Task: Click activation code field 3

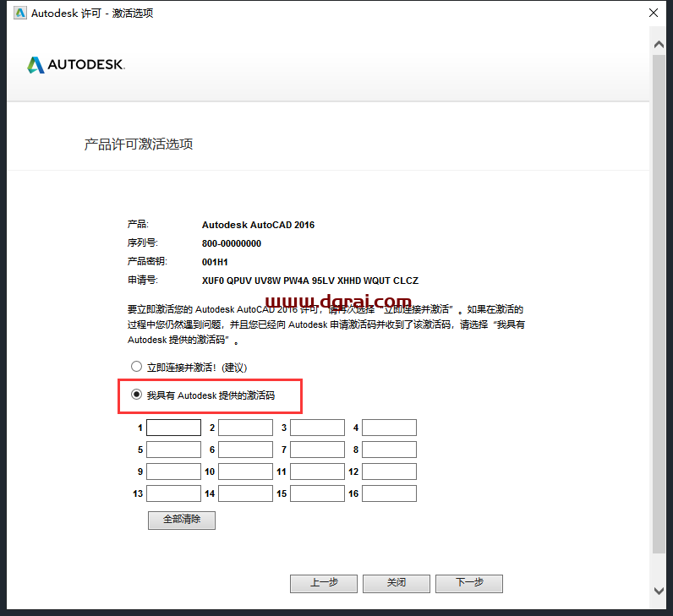Action: pyautogui.click(x=317, y=428)
